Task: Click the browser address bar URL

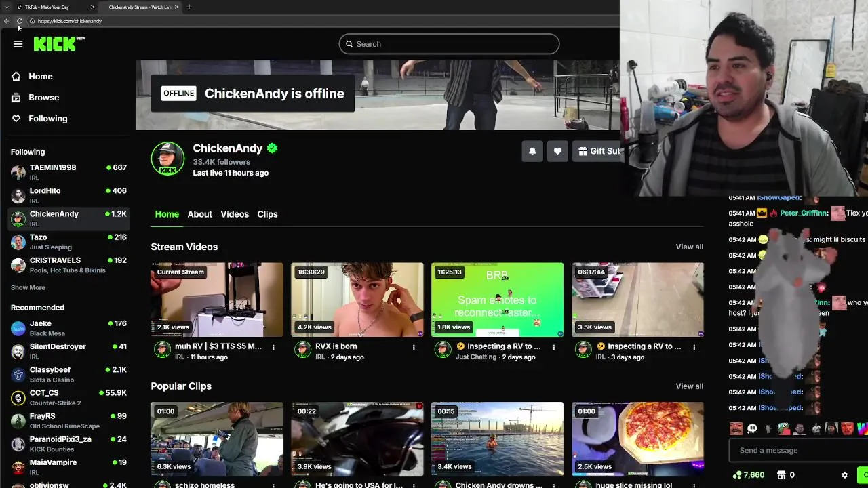Action: click(70, 21)
